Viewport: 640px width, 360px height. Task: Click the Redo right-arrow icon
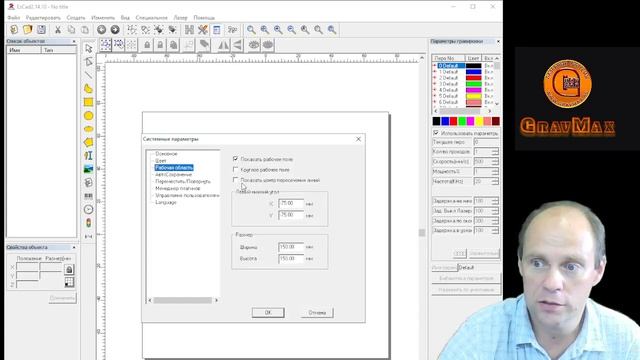point(115,29)
